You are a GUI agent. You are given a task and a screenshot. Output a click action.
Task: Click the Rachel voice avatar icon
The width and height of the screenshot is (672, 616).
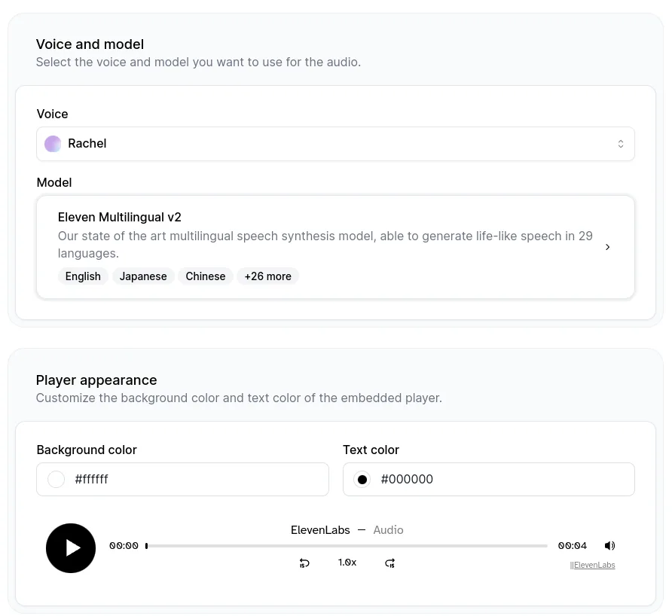pos(53,143)
